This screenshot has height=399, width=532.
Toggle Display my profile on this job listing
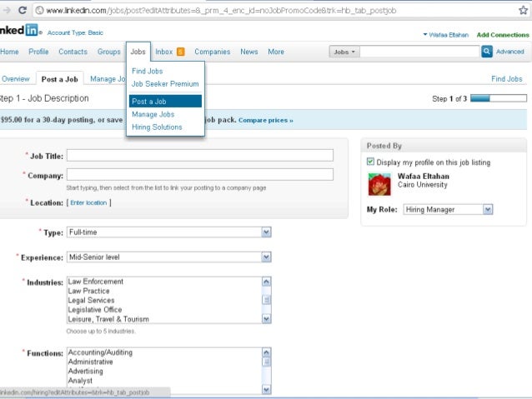370,162
